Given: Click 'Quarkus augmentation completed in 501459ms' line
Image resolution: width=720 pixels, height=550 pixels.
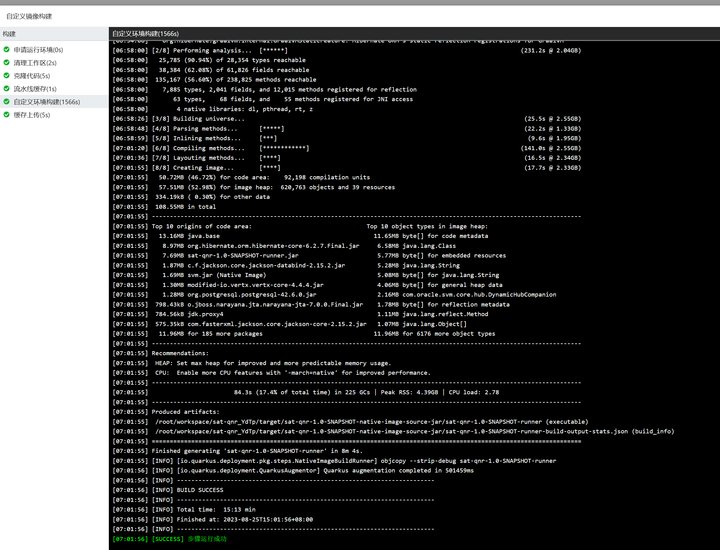Looking at the screenshot, I should click(x=293, y=471).
